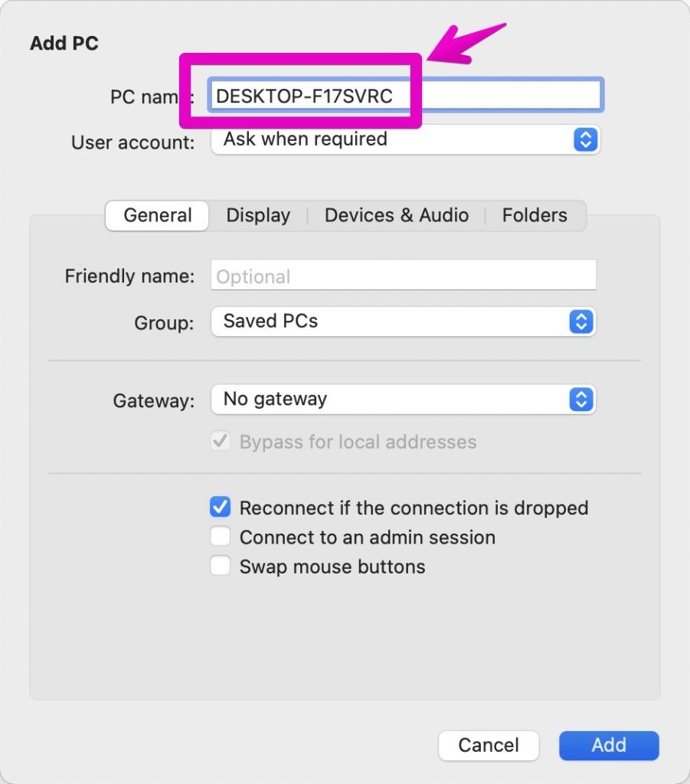690x784 pixels.
Task: Select the Folders tab
Action: (x=535, y=215)
